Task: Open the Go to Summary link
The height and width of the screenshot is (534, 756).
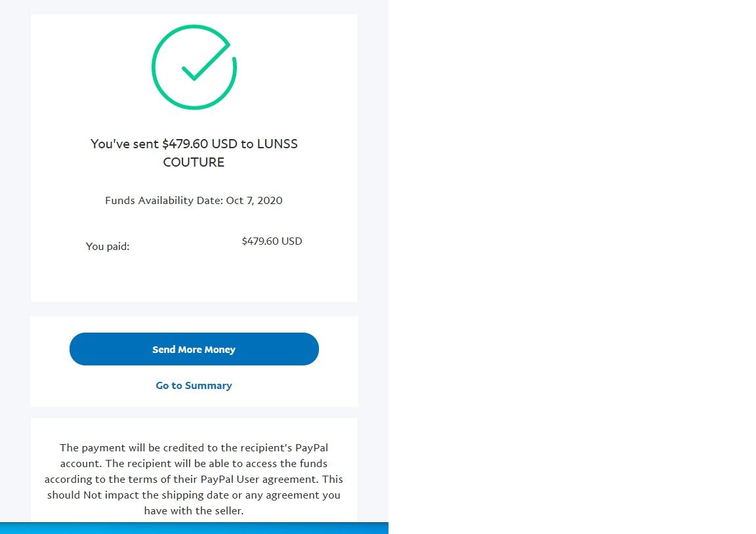Action: [194, 386]
